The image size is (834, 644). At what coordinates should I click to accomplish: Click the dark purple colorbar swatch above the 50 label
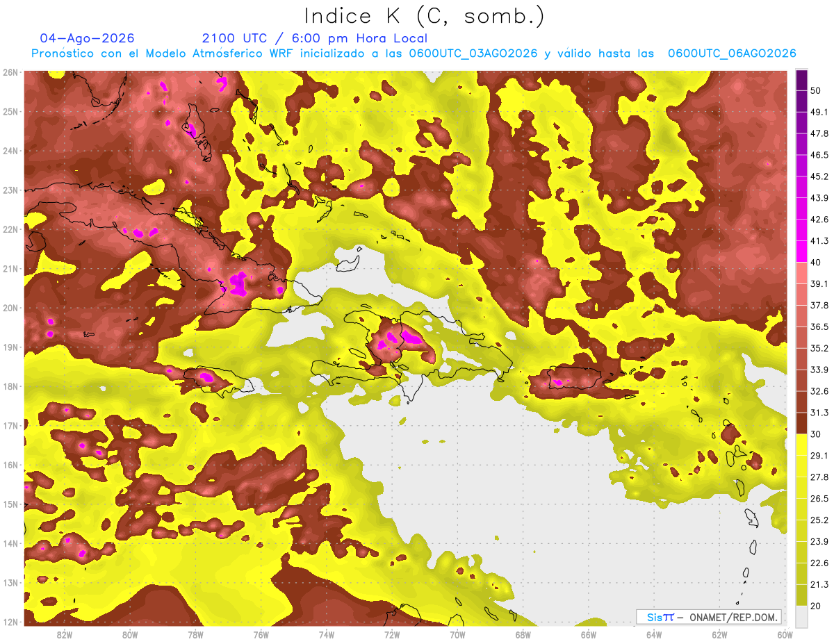(x=801, y=80)
